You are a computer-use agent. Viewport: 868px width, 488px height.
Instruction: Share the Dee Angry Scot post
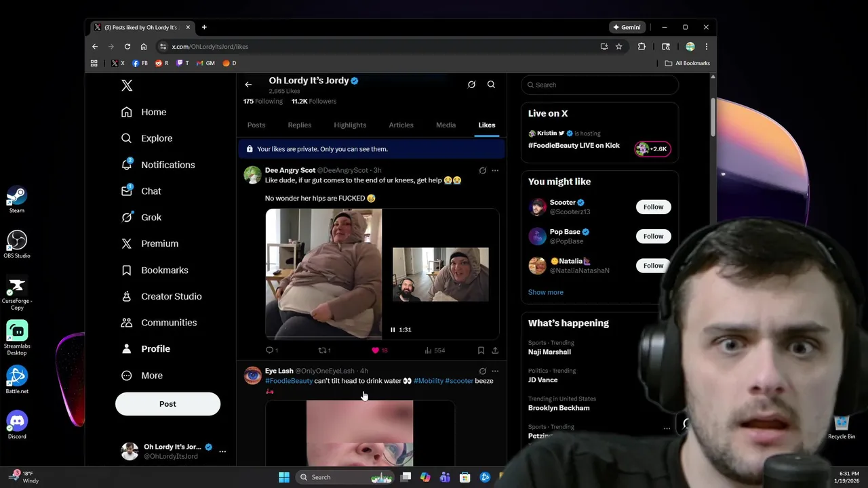[495, 350]
